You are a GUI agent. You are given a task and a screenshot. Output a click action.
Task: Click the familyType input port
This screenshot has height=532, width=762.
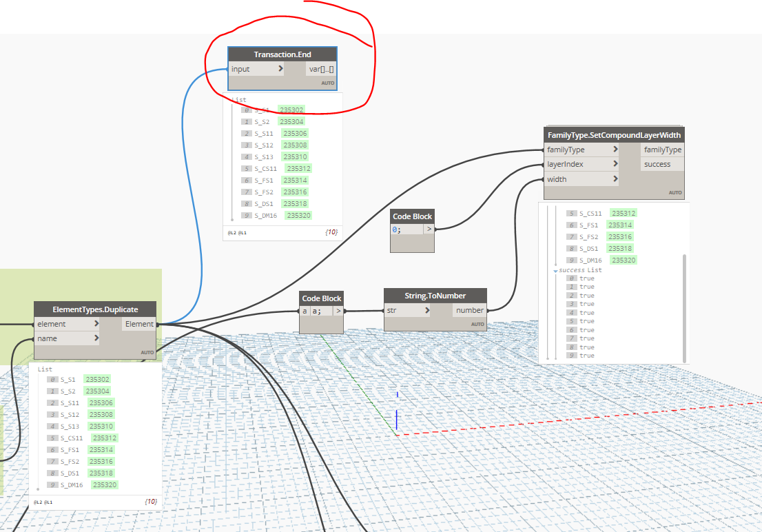tap(581, 150)
